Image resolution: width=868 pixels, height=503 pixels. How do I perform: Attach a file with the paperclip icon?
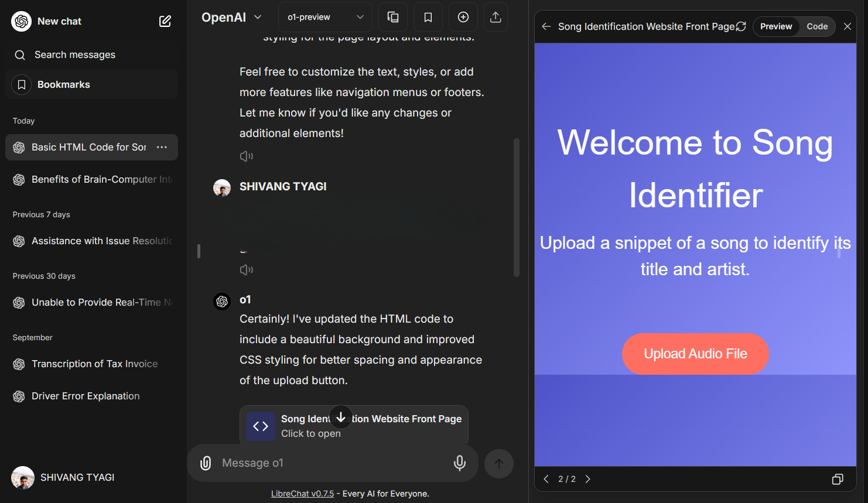click(206, 463)
